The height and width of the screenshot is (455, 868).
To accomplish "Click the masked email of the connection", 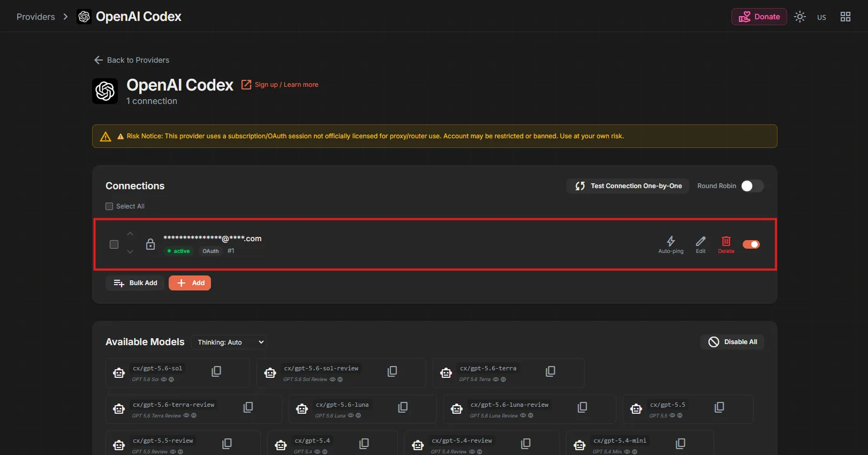I will (213, 238).
